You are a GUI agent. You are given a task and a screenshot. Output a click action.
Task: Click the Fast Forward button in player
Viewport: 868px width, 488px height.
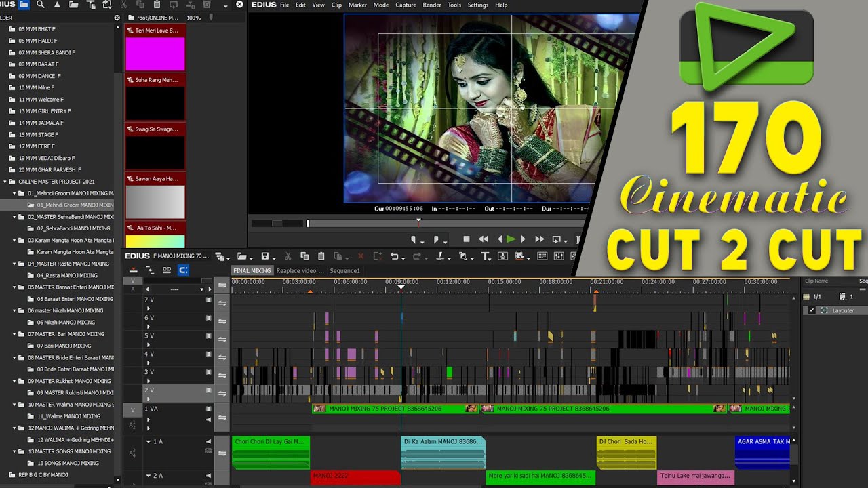(x=540, y=239)
